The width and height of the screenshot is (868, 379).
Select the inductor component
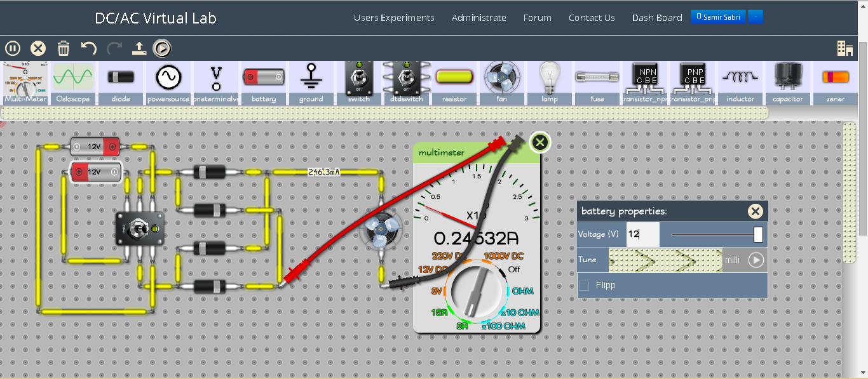(740, 83)
